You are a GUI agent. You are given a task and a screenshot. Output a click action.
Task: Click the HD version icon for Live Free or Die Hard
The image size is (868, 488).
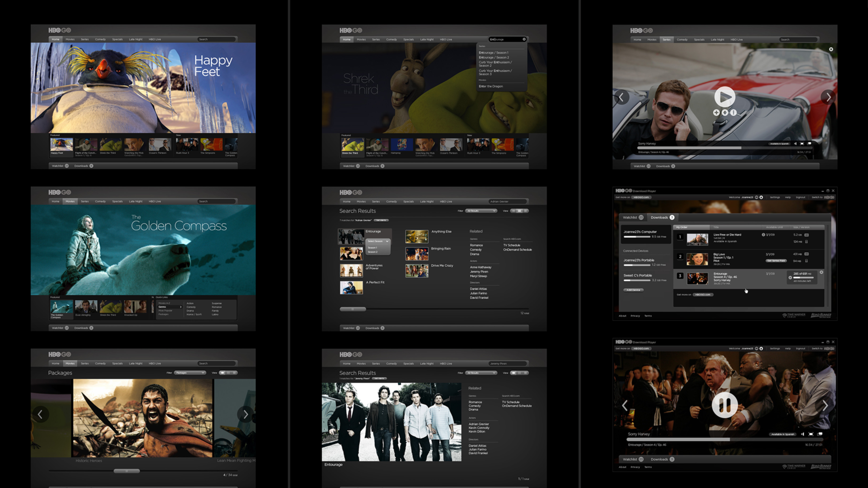pos(807,235)
